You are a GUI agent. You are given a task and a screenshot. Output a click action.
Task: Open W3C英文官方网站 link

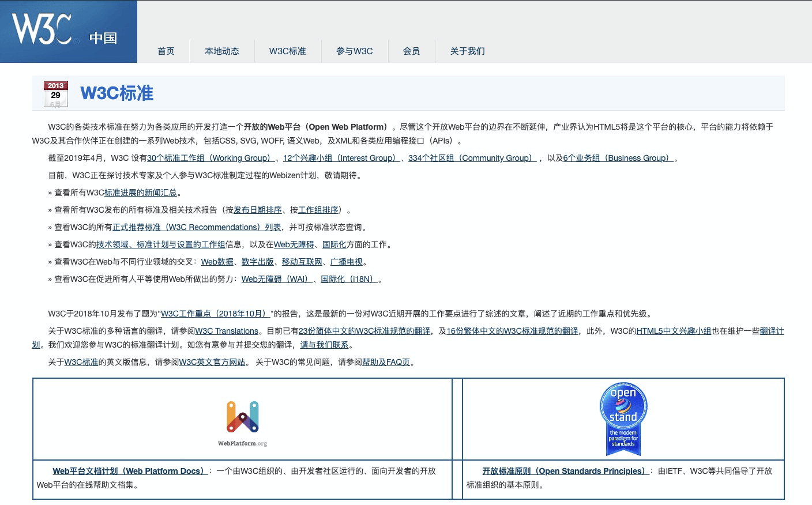[212, 362]
